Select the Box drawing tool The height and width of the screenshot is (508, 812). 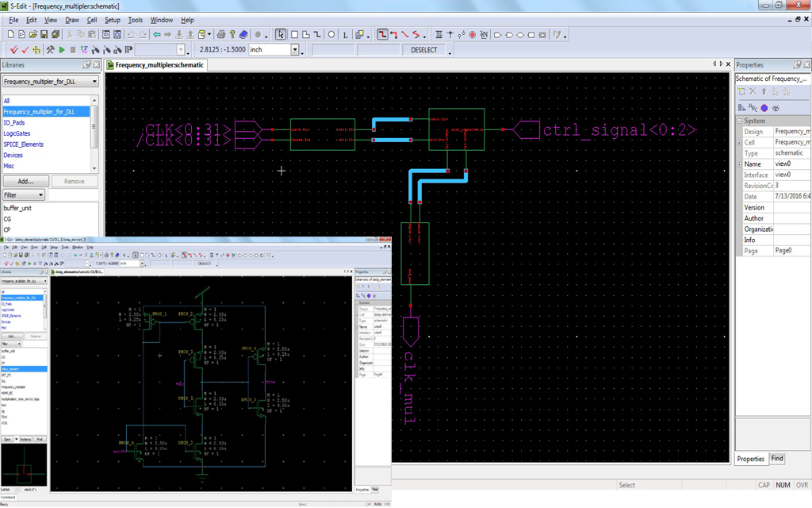[295, 35]
